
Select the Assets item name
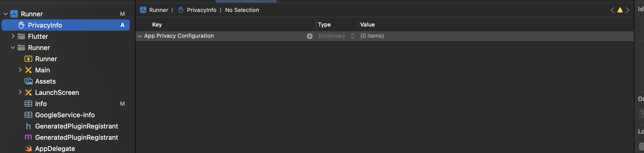45,81
